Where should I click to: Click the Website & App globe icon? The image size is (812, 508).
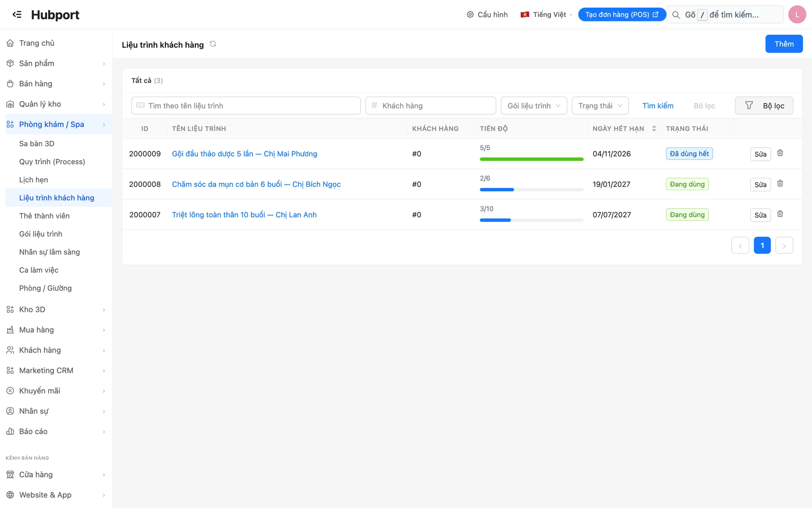click(10, 495)
